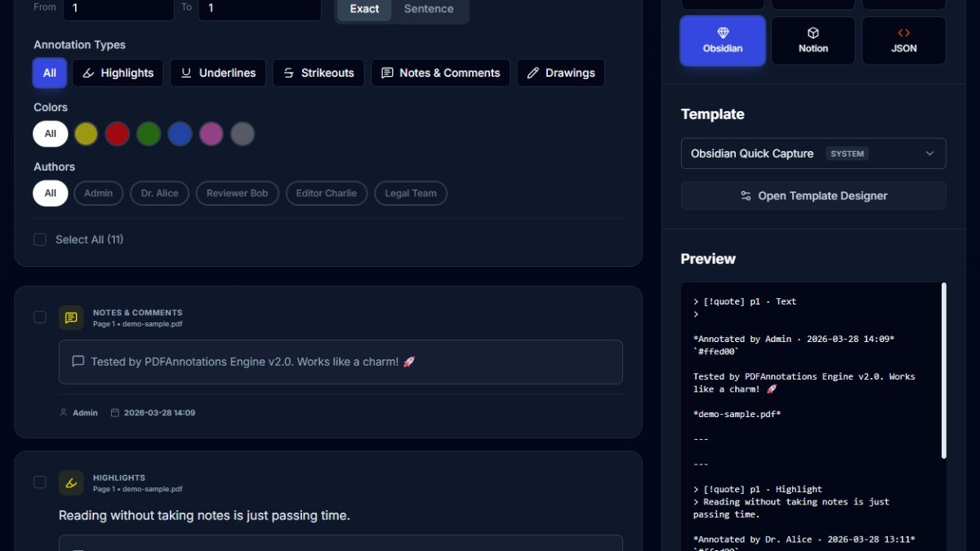The width and height of the screenshot is (980, 551).
Task: Filter by Highlights annotation type
Action: (118, 73)
